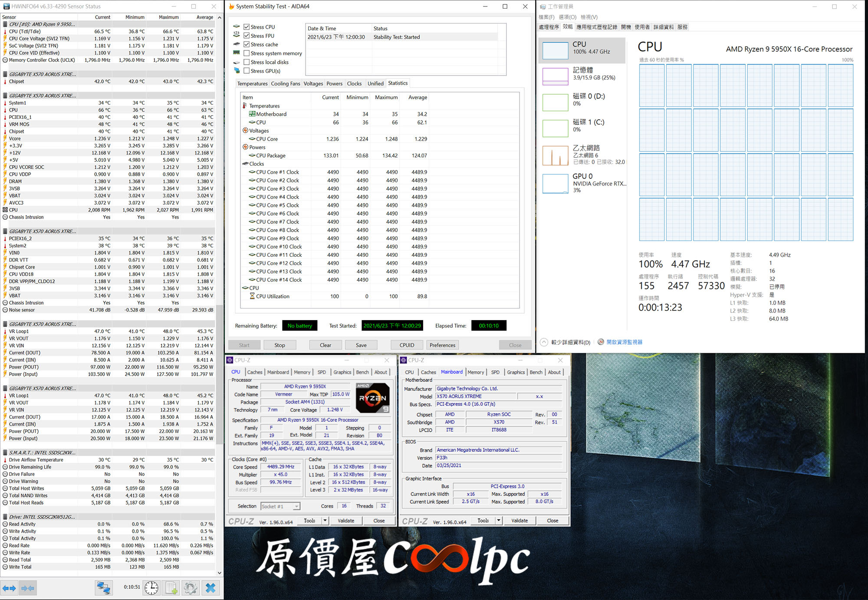The height and width of the screenshot is (600, 868).
Task: Open CPUID button in AIDA64
Action: click(x=407, y=345)
